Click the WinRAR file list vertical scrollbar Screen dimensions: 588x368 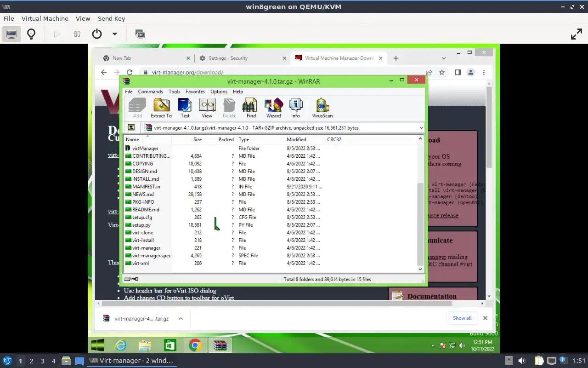(420, 224)
